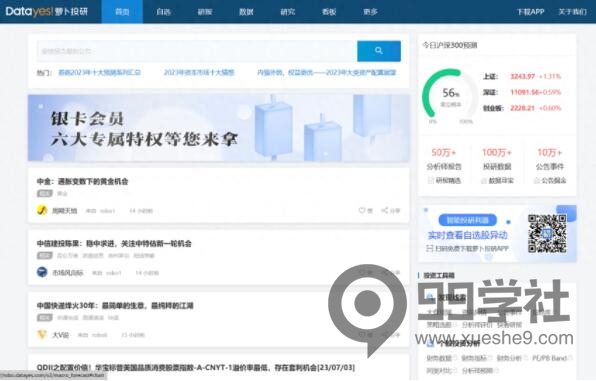Open the 同业对比 tool link
Screen dimensions: 596x381
coord(439,370)
